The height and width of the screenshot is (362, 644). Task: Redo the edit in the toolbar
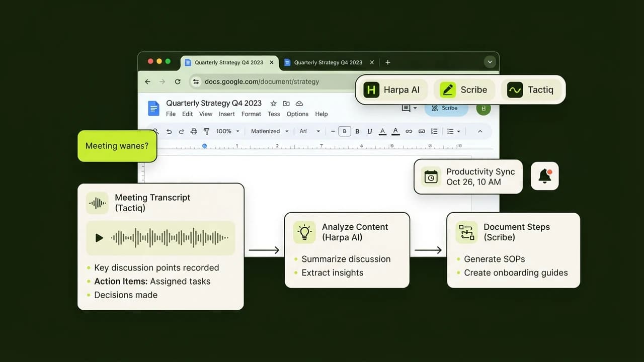[x=182, y=131]
